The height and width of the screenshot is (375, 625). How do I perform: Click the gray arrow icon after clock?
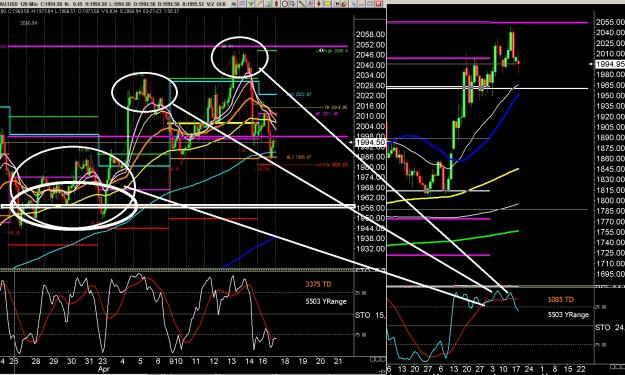point(293,4)
